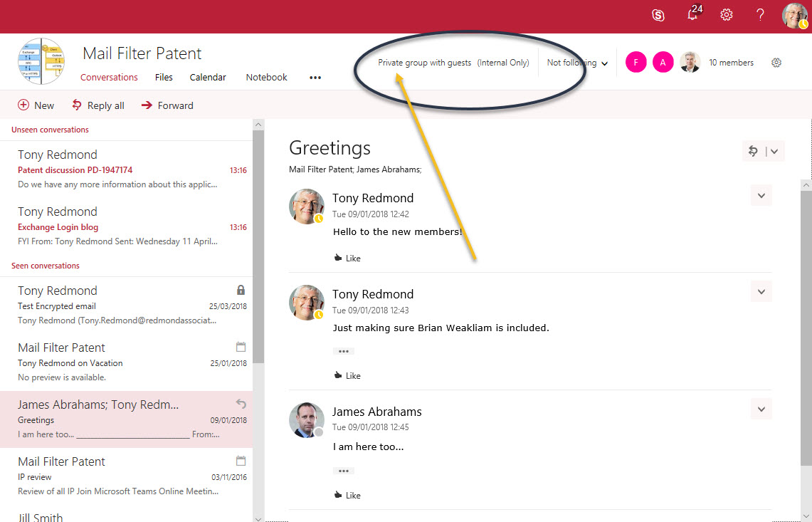The image size is (812, 522).
Task: Open Exchange Login blog conversation
Action: point(127,226)
